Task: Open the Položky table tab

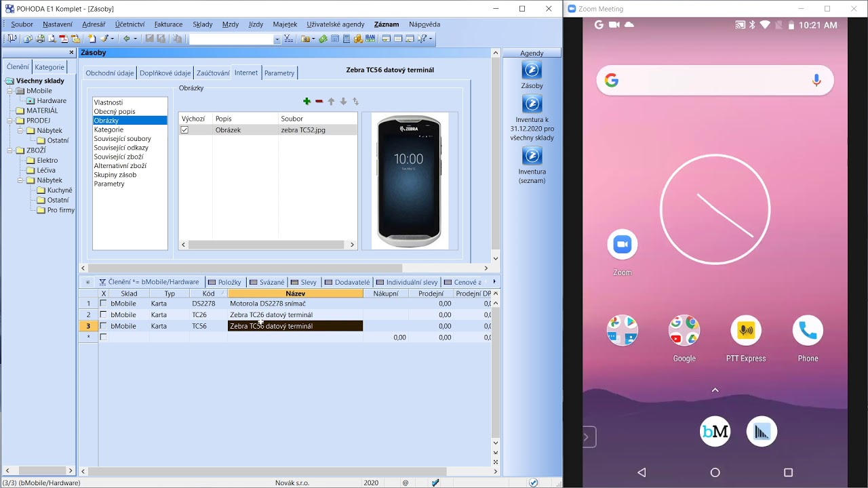Action: pyautogui.click(x=225, y=282)
